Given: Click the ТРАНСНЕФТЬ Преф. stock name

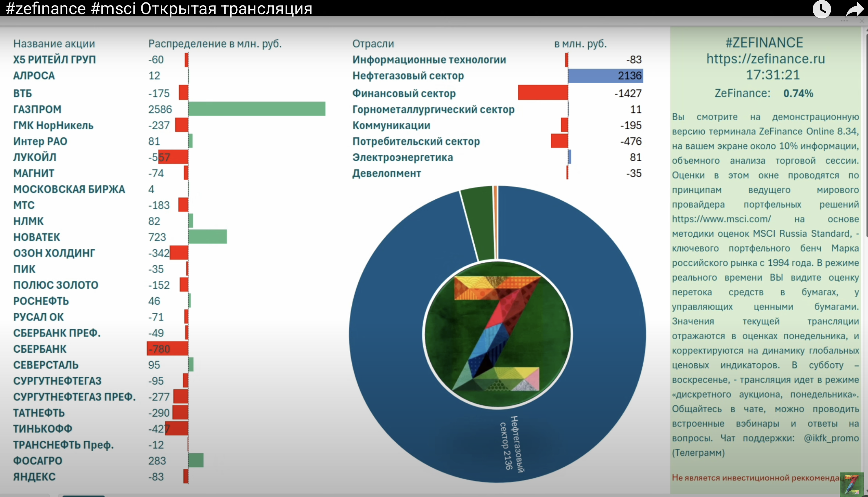Looking at the screenshot, I should pos(63,445).
